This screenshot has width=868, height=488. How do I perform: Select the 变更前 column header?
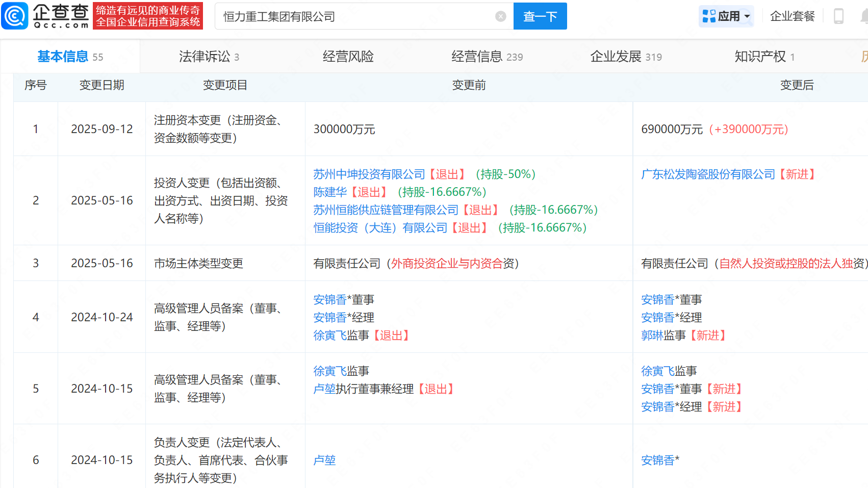pos(469,85)
